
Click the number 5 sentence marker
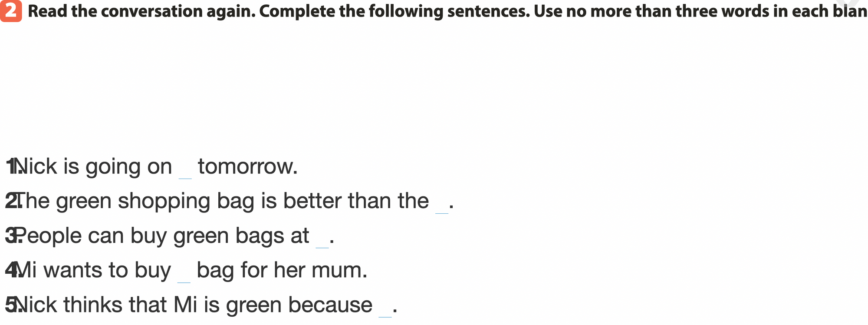(10, 305)
